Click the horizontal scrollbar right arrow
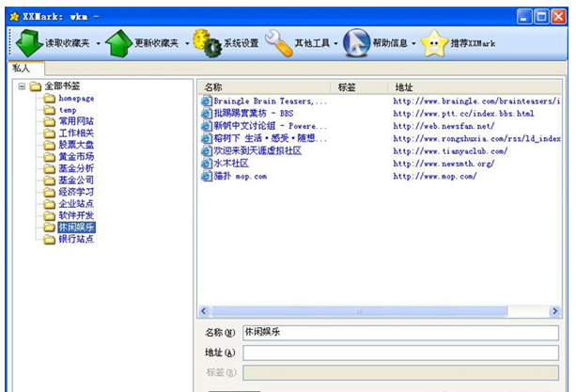Screen dimensions: 576x392 (554, 311)
